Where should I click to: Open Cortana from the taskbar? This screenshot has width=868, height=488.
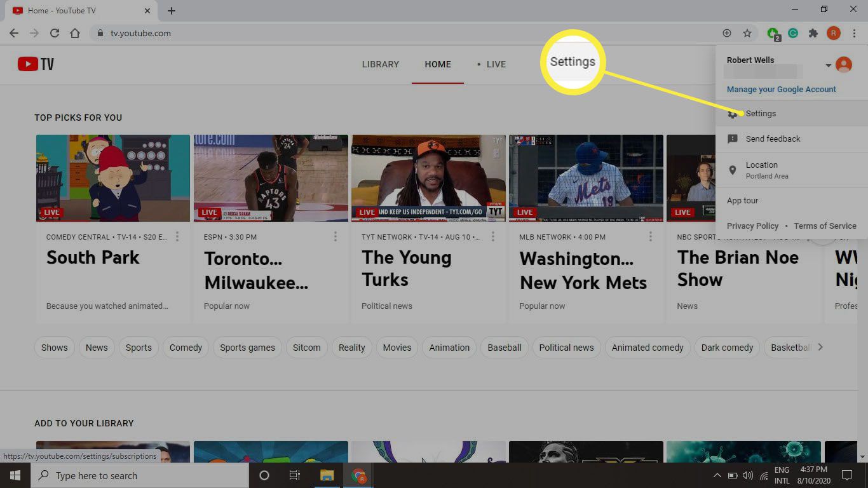(264, 475)
